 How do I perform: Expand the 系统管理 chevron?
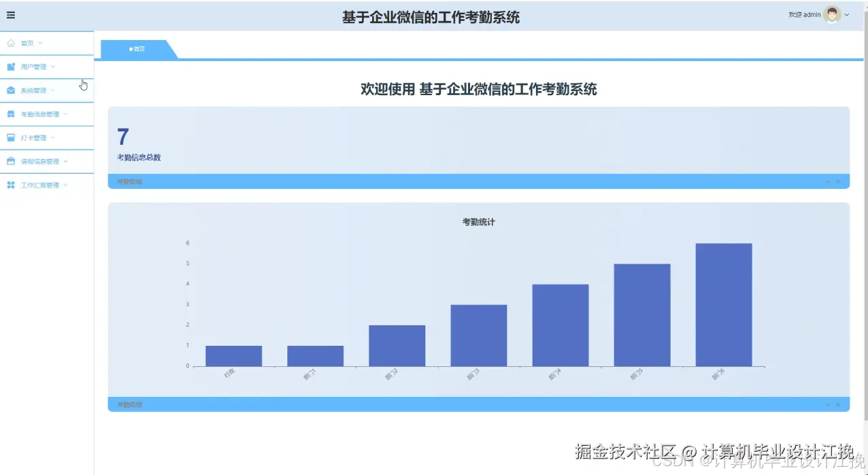click(x=52, y=90)
